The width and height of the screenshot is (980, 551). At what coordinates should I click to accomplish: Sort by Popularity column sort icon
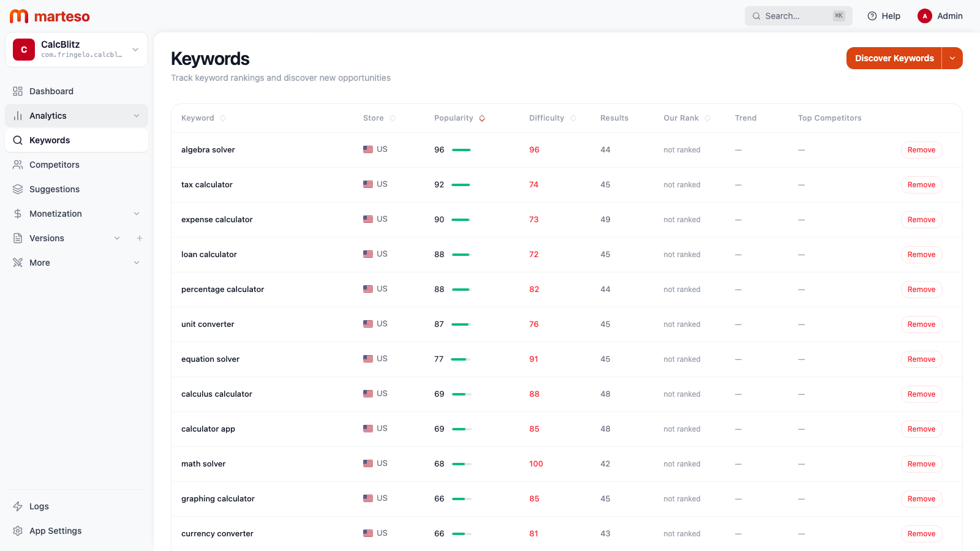(x=482, y=118)
